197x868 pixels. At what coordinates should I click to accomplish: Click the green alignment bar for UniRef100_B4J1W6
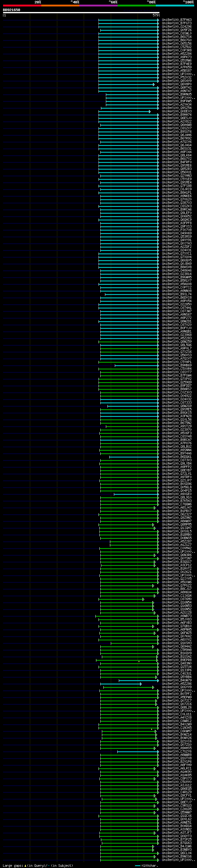tap(127, 846)
